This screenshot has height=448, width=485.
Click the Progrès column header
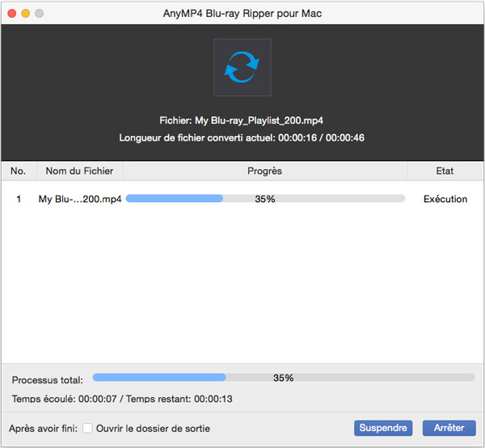coord(265,171)
